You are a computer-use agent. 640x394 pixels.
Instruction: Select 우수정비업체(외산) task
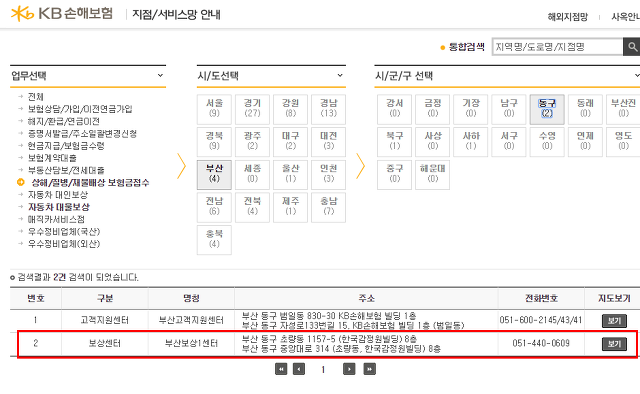pos(64,244)
